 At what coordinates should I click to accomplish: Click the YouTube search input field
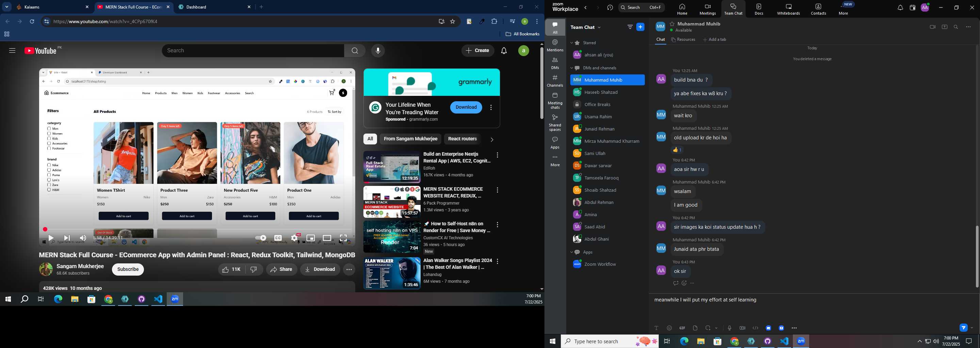(x=253, y=51)
